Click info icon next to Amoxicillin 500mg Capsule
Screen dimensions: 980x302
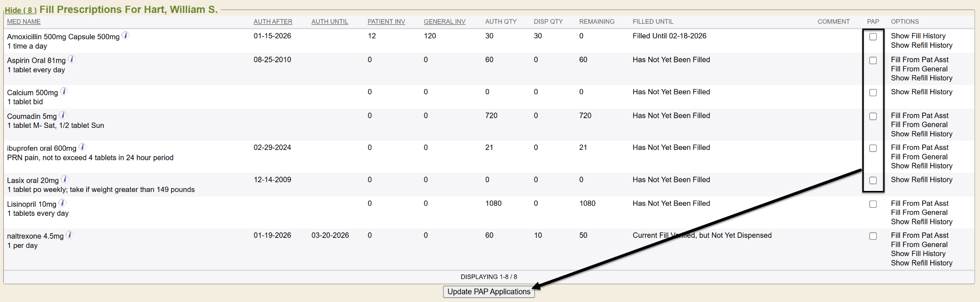pos(125,35)
